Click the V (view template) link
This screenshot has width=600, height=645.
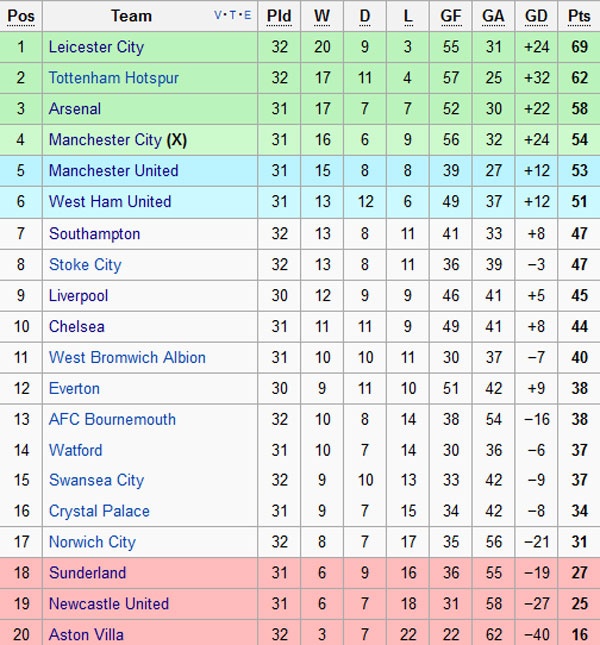click(x=219, y=16)
